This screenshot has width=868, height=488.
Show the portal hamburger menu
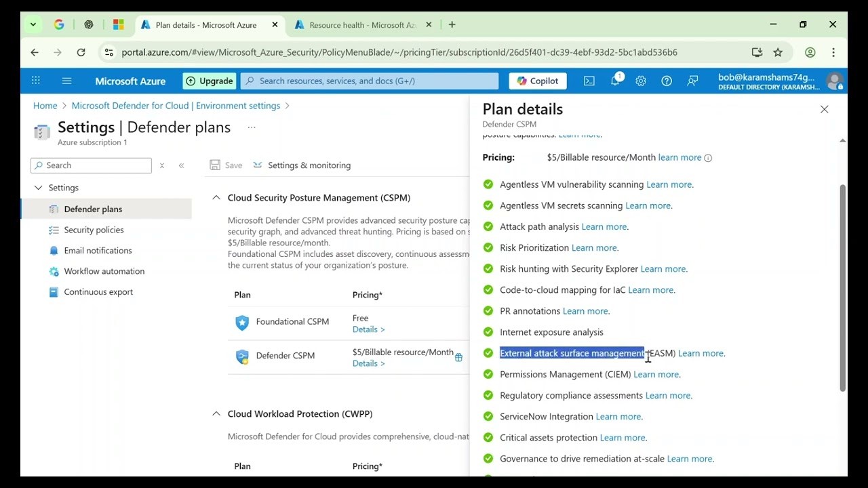pyautogui.click(x=66, y=81)
